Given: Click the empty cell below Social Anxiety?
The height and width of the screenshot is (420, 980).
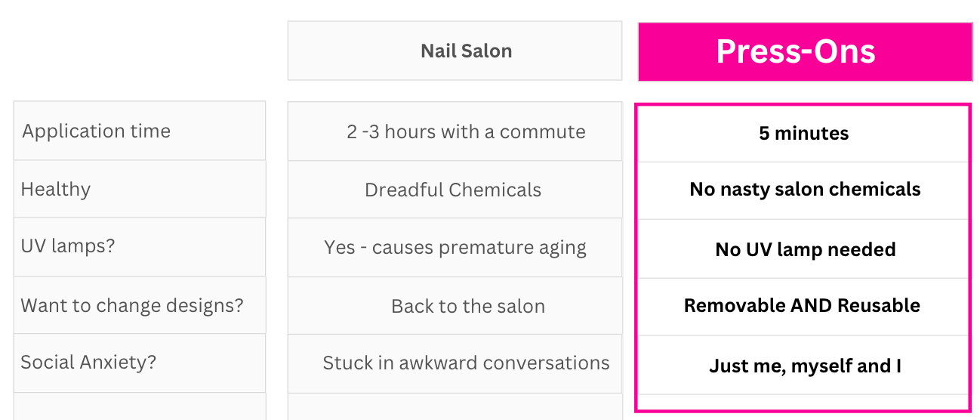Looking at the screenshot, I should point(140,406).
